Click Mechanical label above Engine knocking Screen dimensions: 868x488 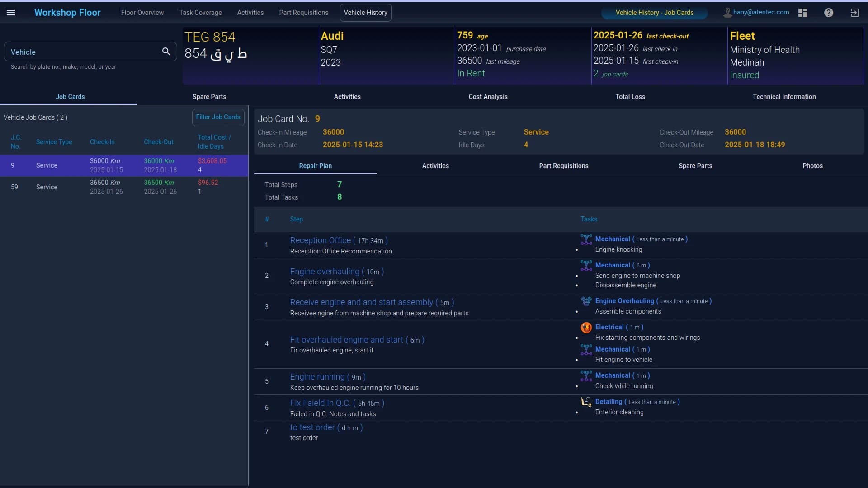click(613, 239)
